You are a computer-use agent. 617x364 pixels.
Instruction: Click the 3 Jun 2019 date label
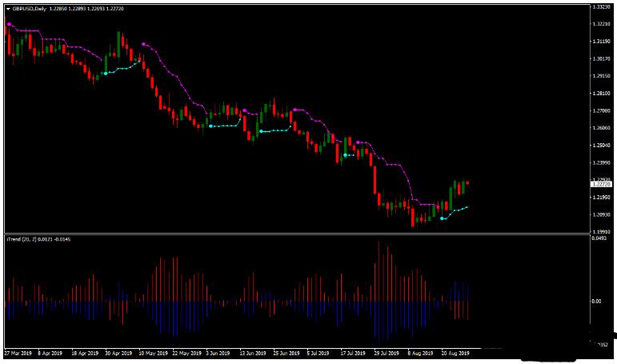point(218,354)
